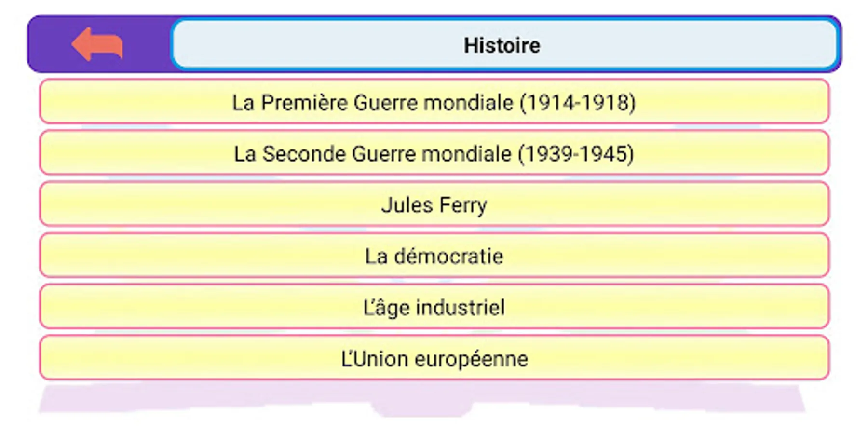Pick the yellow Jules Ferry row
Viewport: 868px width, 434px height.
click(434, 204)
